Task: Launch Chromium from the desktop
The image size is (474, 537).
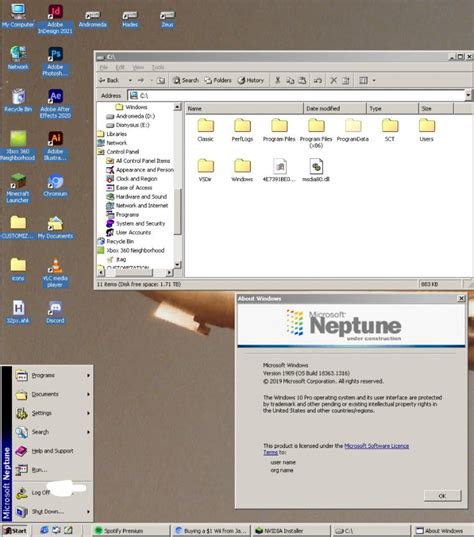Action: tap(55, 185)
